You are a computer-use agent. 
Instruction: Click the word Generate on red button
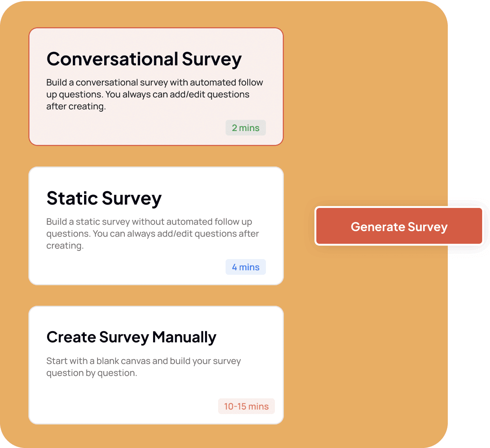(378, 227)
